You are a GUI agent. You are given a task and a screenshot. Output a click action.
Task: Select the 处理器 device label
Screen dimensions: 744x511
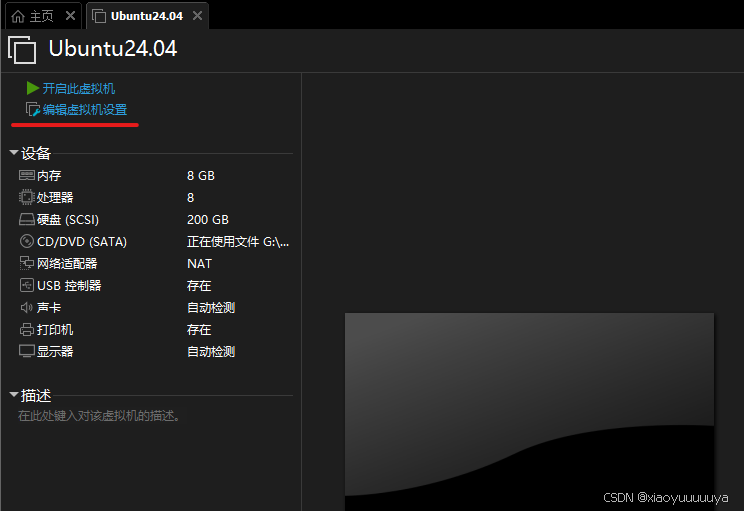(55, 197)
